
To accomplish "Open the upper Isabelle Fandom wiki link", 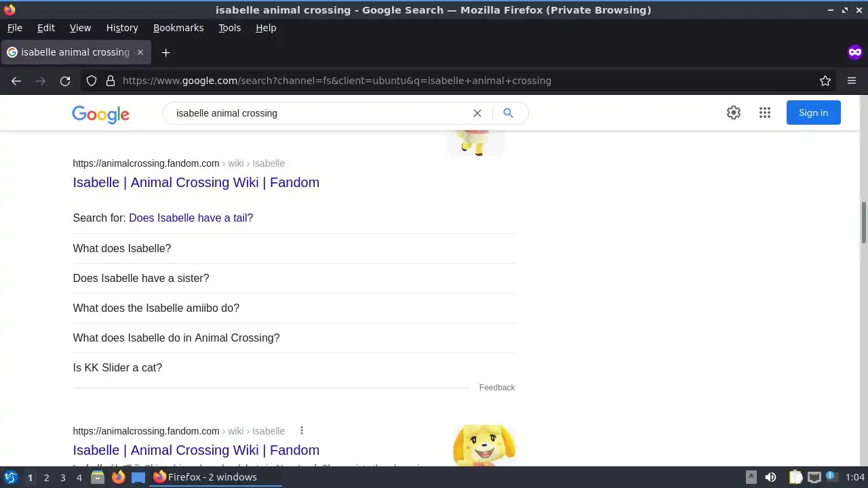I will click(196, 182).
